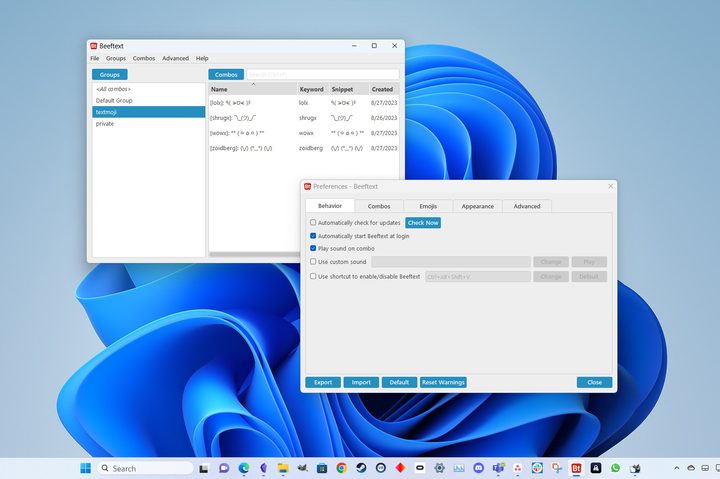Click the Beeftext logo in Preferences title bar
Screen dimensions: 720x479
[x=308, y=186]
